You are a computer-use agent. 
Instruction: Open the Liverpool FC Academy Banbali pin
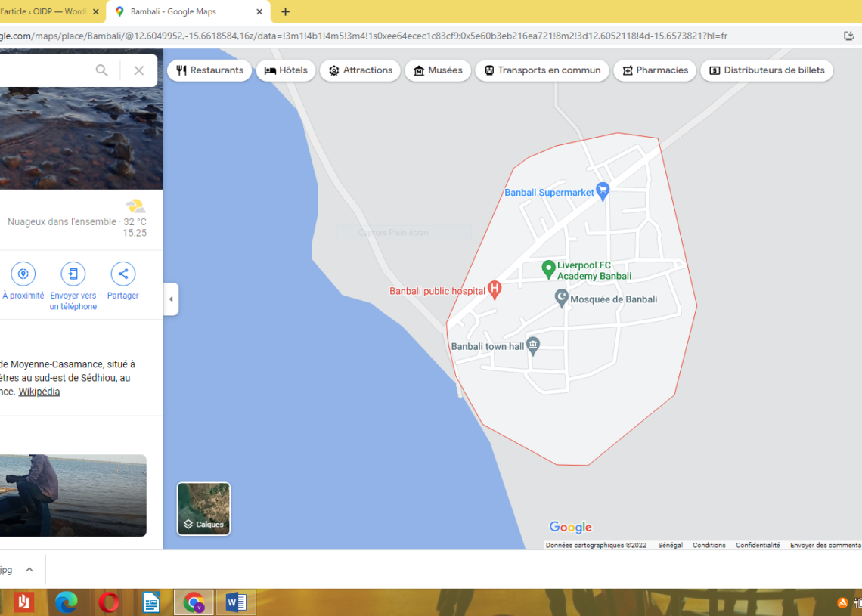coord(549,268)
